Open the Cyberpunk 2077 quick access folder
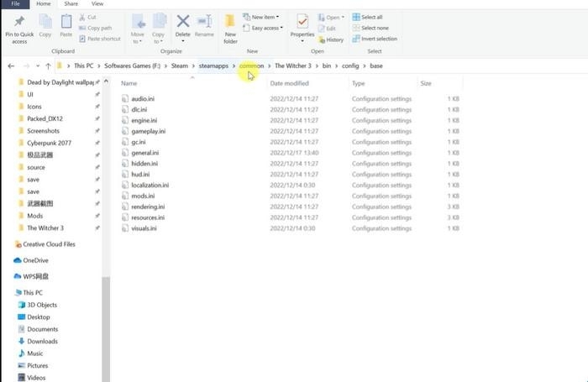The image size is (588, 382). (x=50, y=143)
